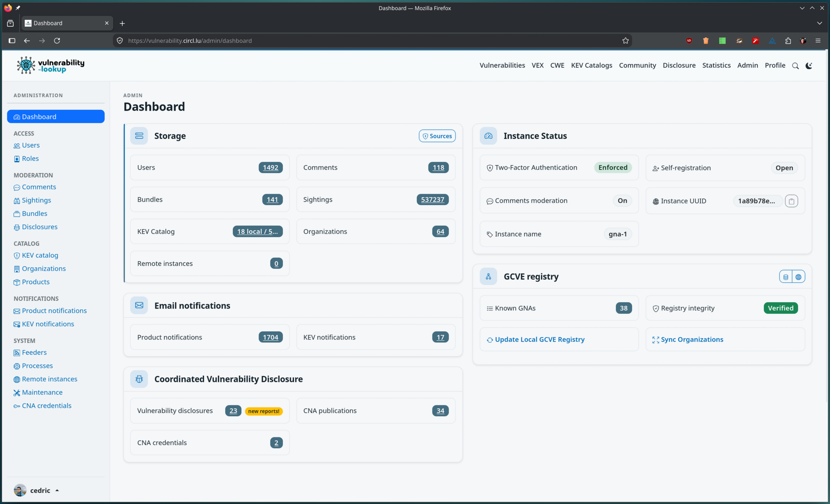Open the CWE nav item
830x504 pixels.
557,65
